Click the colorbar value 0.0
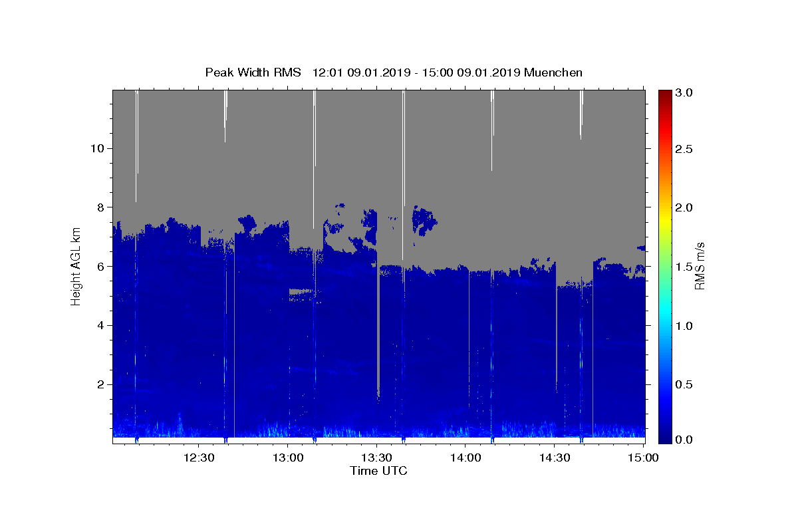 click(685, 440)
